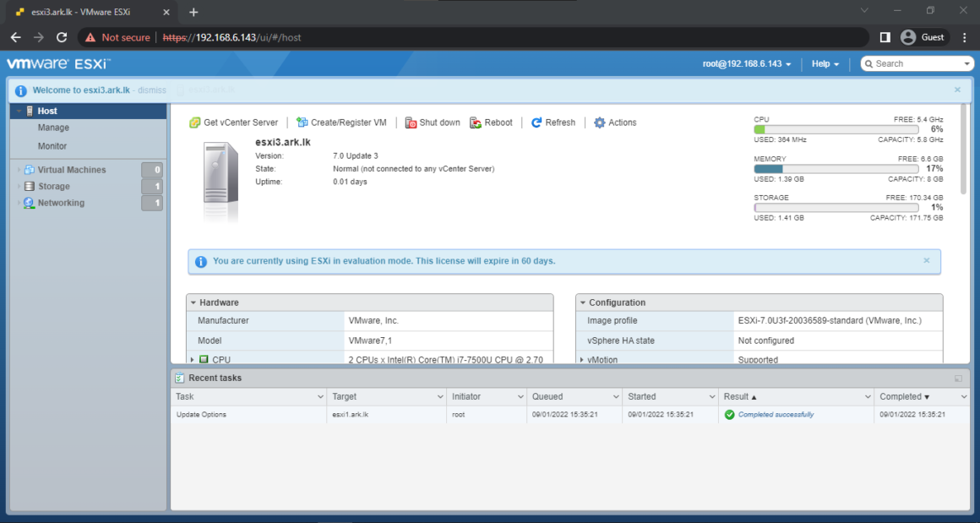Click the Get vCenter Server icon
This screenshot has height=523, width=980.
[196, 122]
